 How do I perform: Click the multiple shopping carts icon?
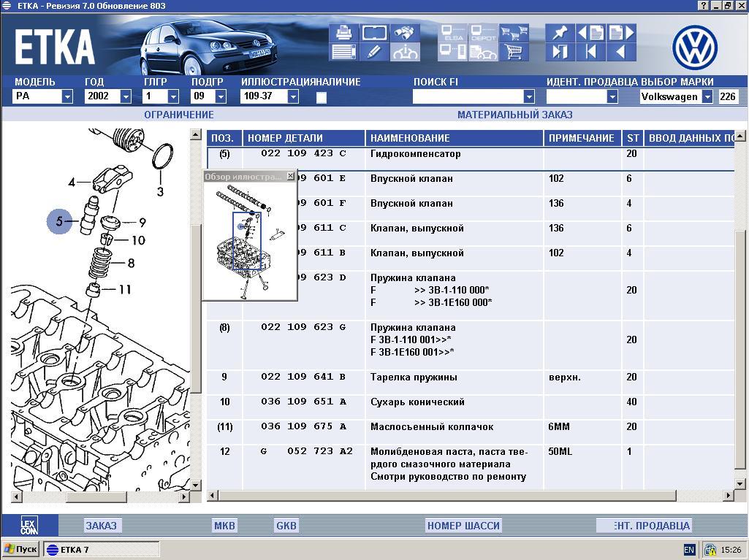(x=514, y=33)
